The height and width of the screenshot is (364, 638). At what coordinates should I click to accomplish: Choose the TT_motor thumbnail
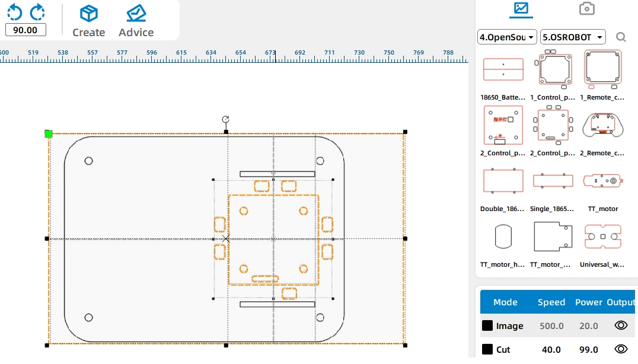(x=602, y=181)
